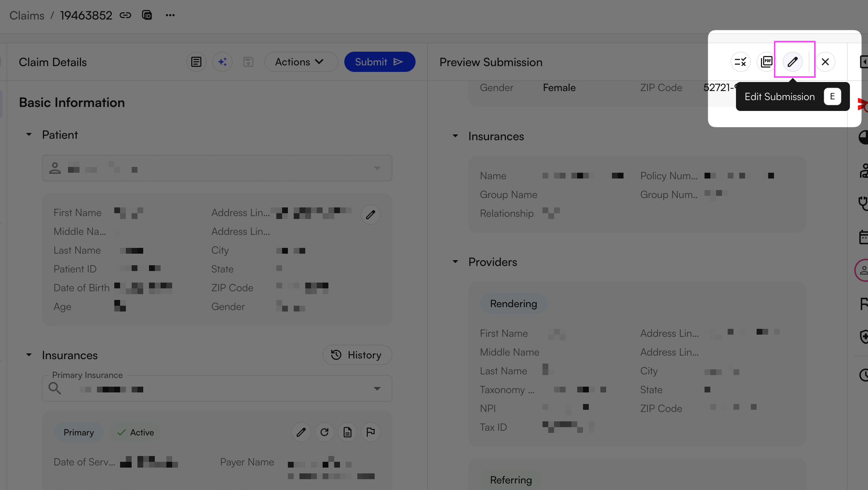Click the Patient ID label
Image resolution: width=868 pixels, height=490 pixels.
click(75, 269)
